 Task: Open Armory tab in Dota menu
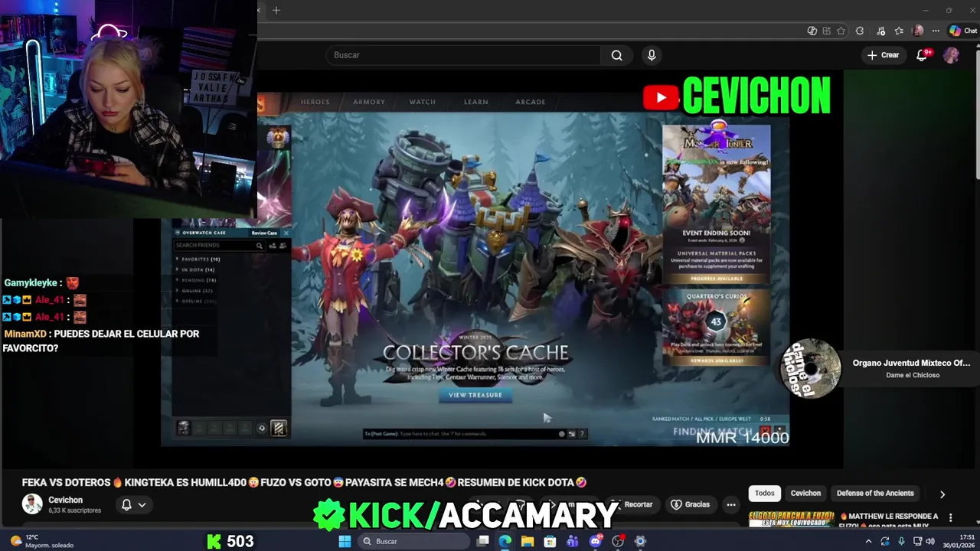click(x=369, y=102)
